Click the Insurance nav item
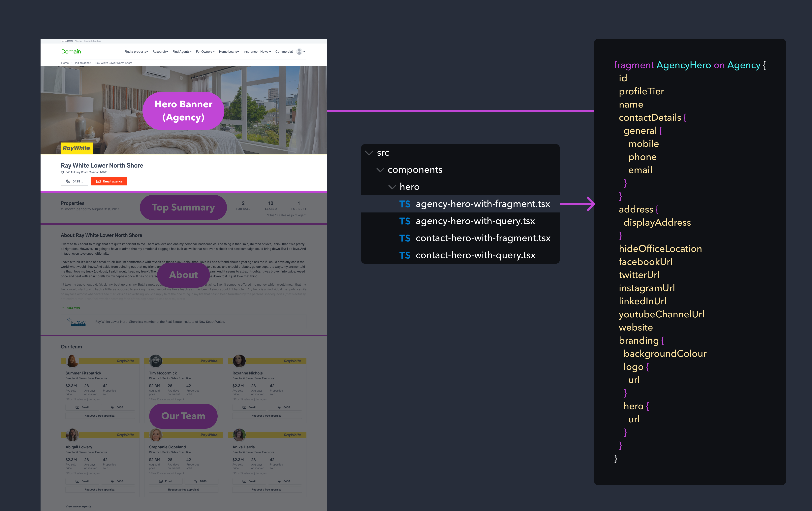This screenshot has width=812, height=511. (x=250, y=52)
